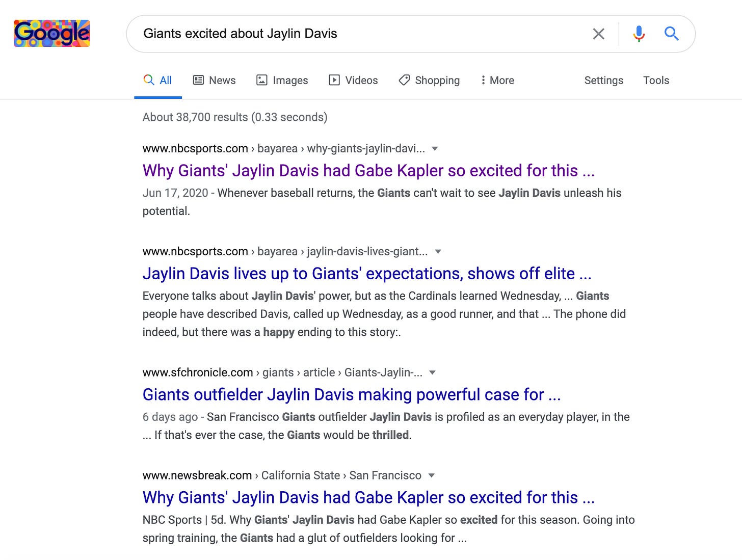This screenshot has height=560, width=742.
Task: Open the newsbreak Why Giants' Jaylin Davis link
Action: pos(368,498)
